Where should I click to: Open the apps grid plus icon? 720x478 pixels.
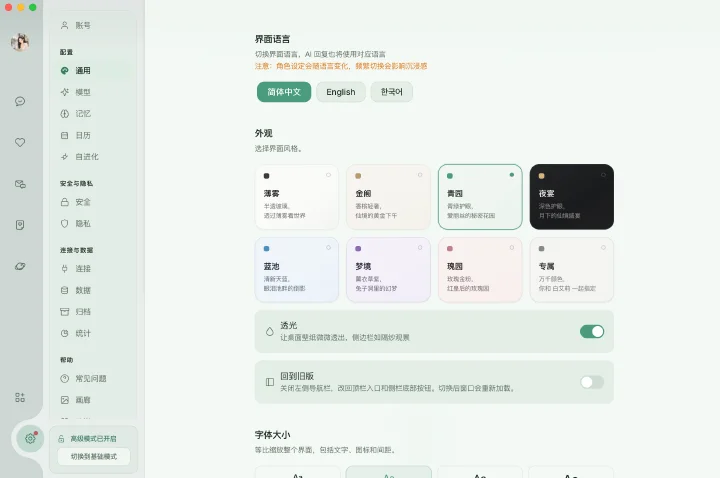(20, 398)
